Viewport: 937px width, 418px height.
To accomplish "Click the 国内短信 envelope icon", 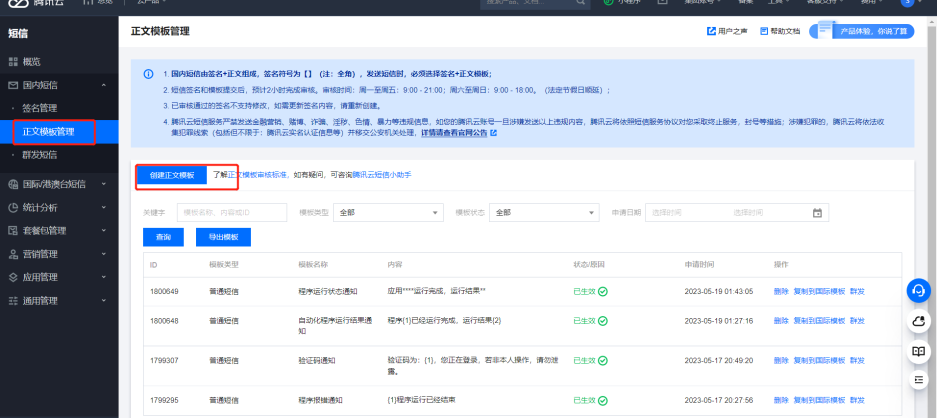I will pos(13,85).
